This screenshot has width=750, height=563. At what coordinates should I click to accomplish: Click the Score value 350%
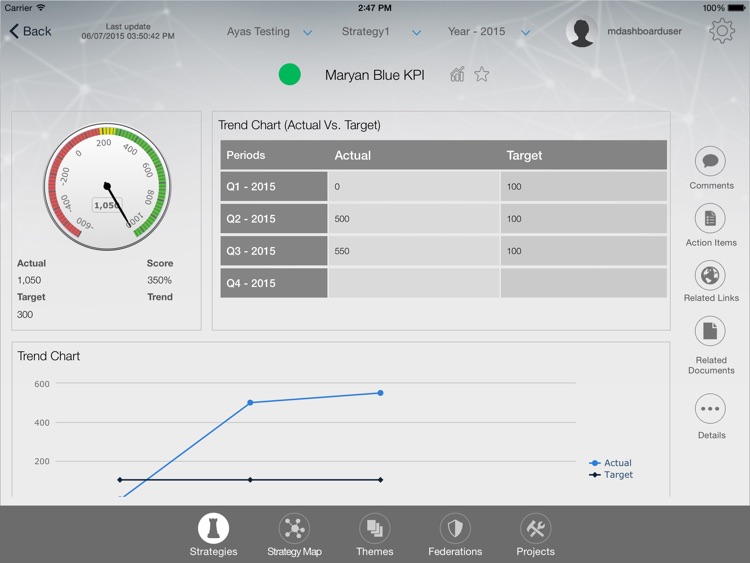tap(159, 280)
